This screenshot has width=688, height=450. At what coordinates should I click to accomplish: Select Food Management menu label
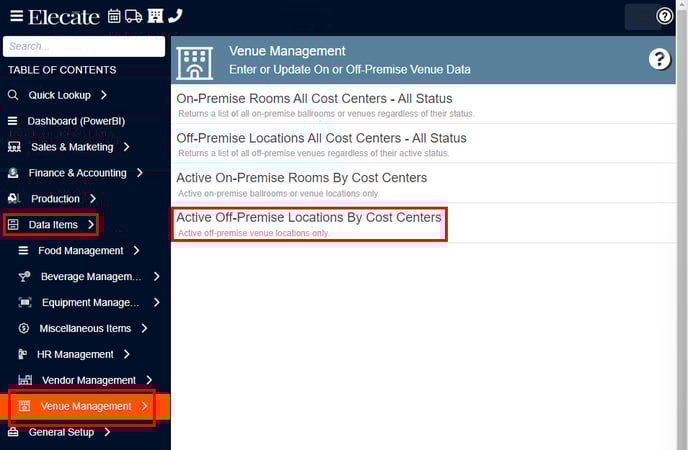tap(81, 251)
